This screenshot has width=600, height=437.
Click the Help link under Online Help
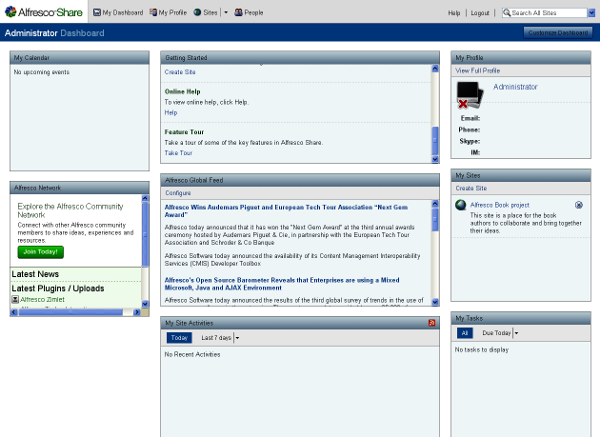point(171,113)
